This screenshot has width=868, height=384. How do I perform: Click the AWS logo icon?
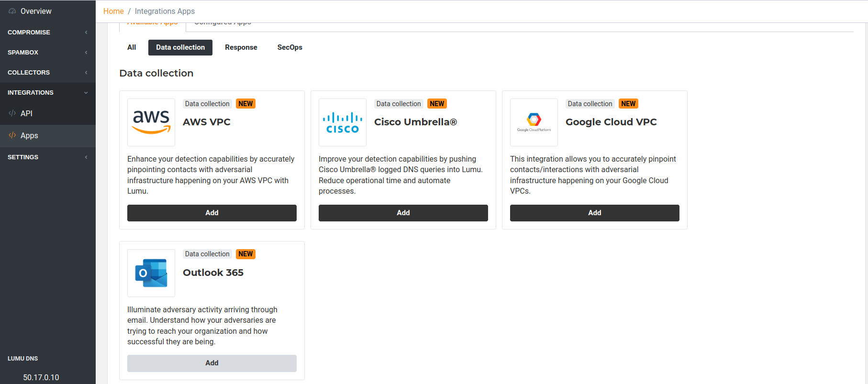pos(151,122)
